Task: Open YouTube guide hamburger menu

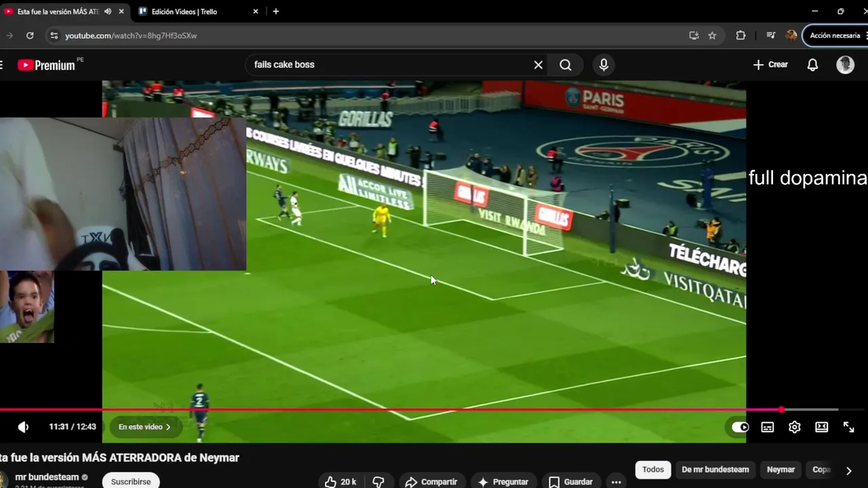Action: click(x=1, y=65)
